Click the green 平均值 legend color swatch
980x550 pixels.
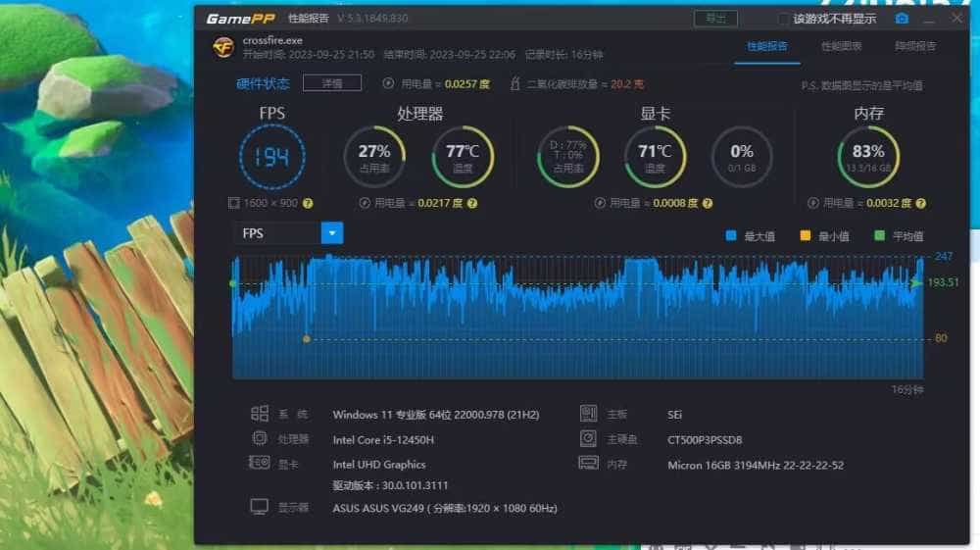(880, 236)
